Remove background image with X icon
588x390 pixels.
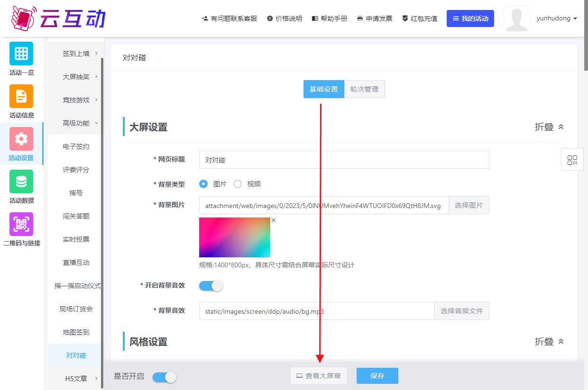[x=274, y=220]
